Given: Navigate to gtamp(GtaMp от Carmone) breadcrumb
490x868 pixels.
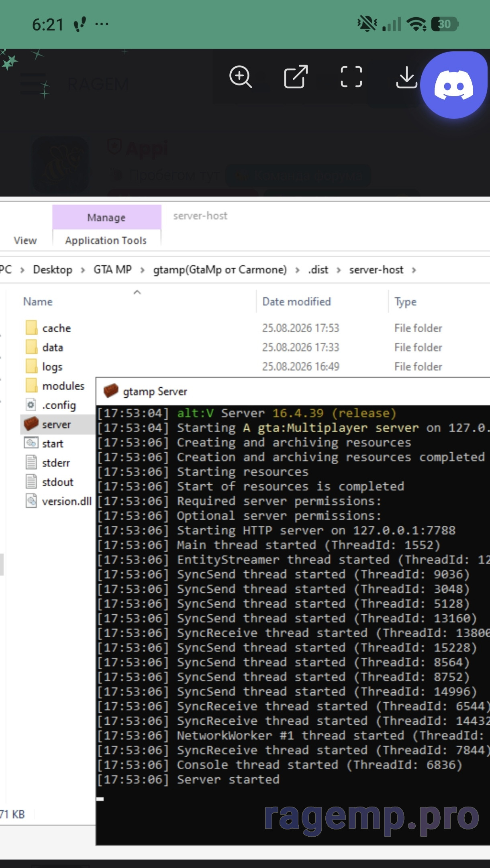Looking at the screenshot, I should click(x=220, y=270).
